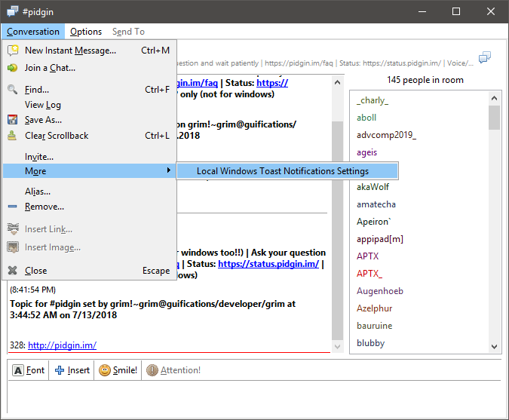Click into the message input box
Screen dimensions: 509x420
point(254,397)
